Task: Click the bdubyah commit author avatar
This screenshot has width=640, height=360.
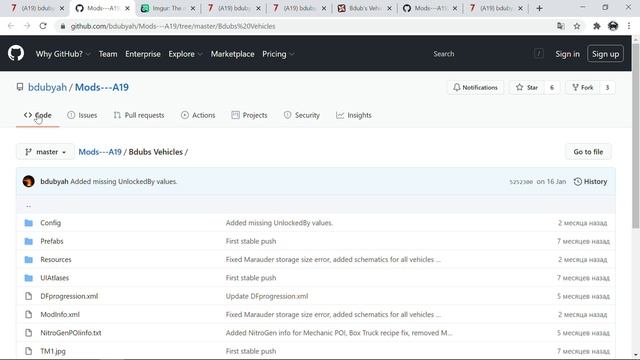Action: (29, 181)
